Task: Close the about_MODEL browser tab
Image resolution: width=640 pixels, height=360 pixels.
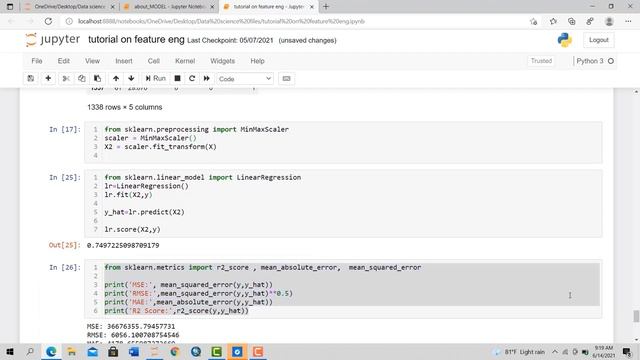Action: pos(212,7)
